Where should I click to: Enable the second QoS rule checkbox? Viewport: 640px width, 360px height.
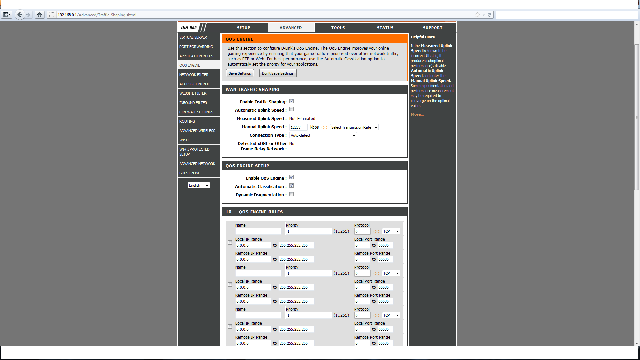(230, 284)
